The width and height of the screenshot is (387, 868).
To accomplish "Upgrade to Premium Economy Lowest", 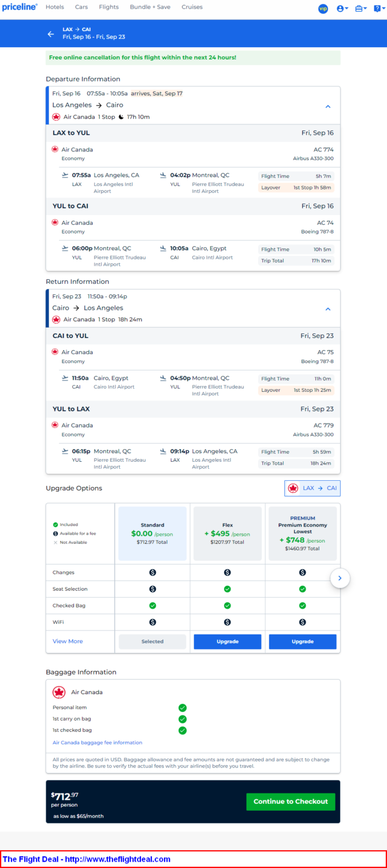I will coord(302,641).
